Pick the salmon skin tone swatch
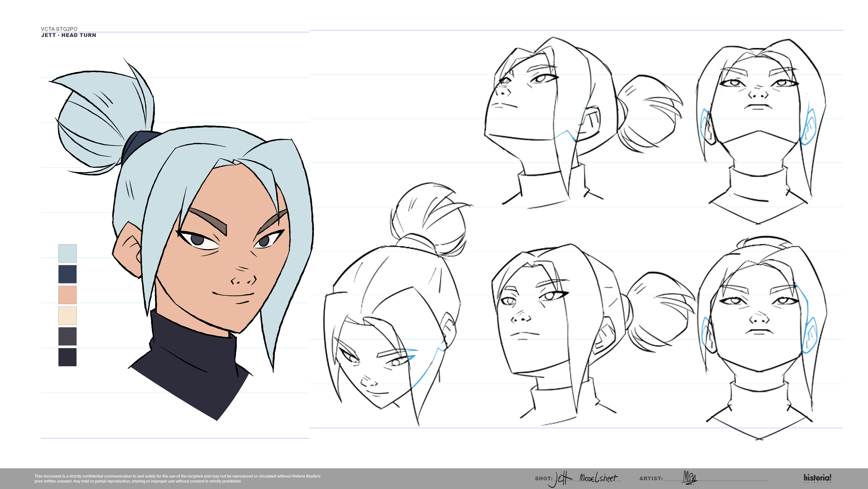The height and width of the screenshot is (489, 868). (x=67, y=295)
